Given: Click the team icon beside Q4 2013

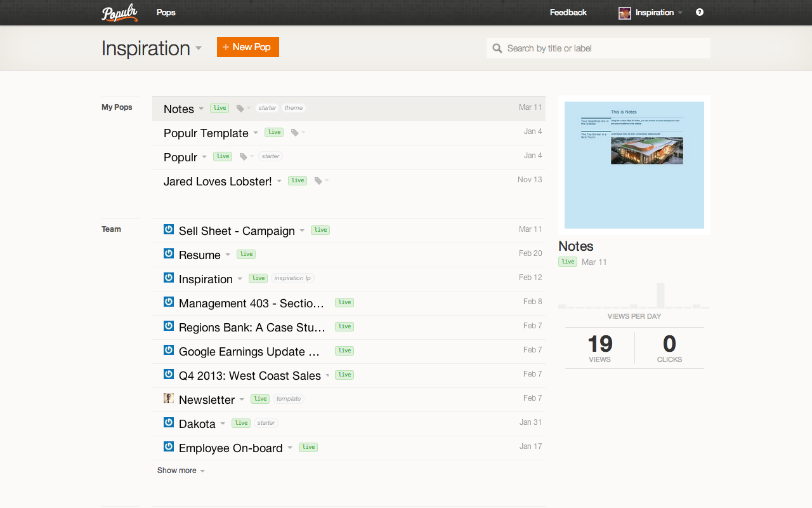Looking at the screenshot, I should [x=169, y=374].
